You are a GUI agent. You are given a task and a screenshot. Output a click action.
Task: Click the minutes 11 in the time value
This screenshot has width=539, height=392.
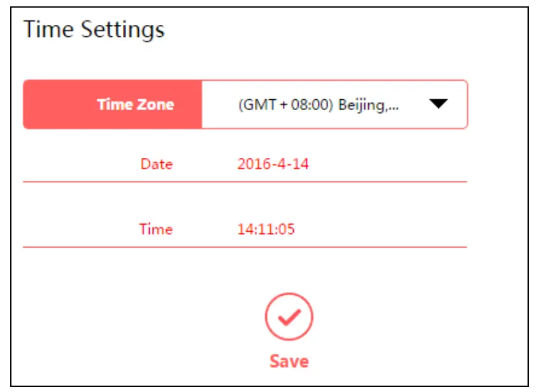coord(265,229)
